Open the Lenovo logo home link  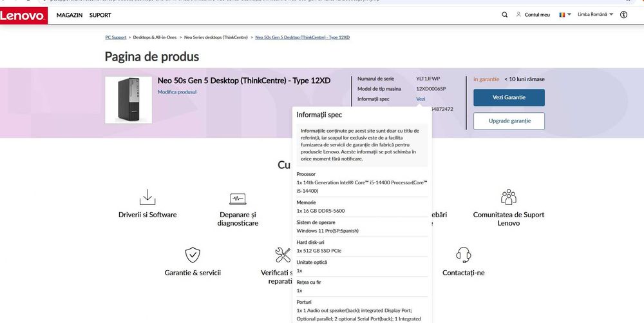23,15
